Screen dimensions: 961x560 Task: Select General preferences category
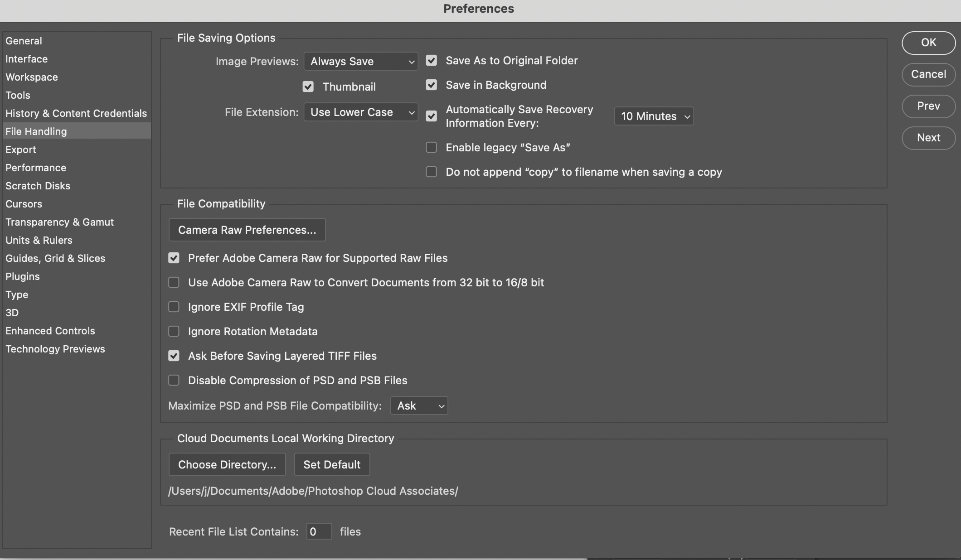tap(77, 41)
